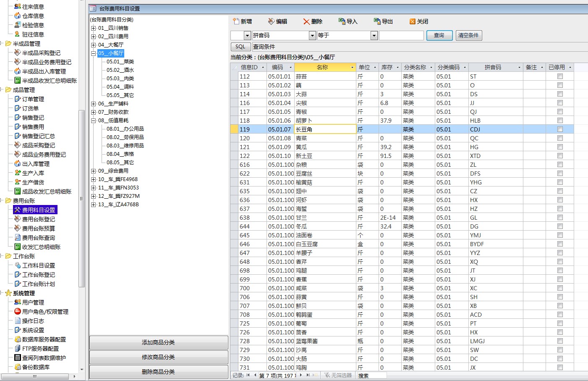Open the 等于 operator dropdown

[x=374, y=36]
